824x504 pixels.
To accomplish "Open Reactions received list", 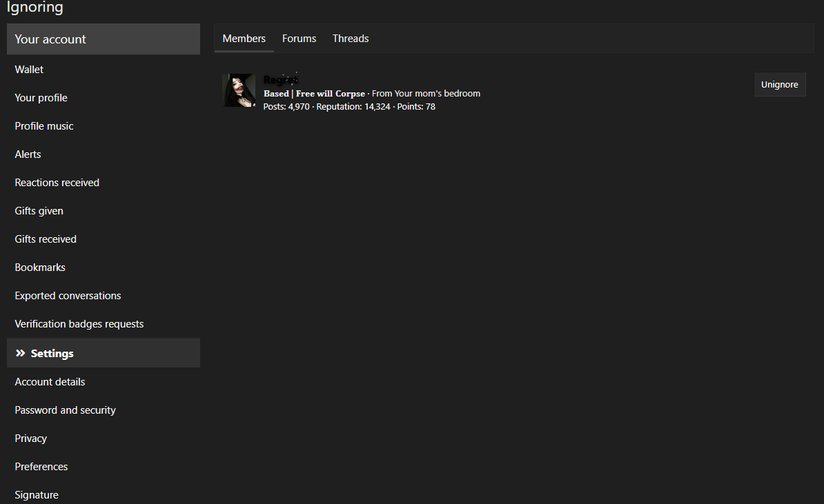I will 104,183.
